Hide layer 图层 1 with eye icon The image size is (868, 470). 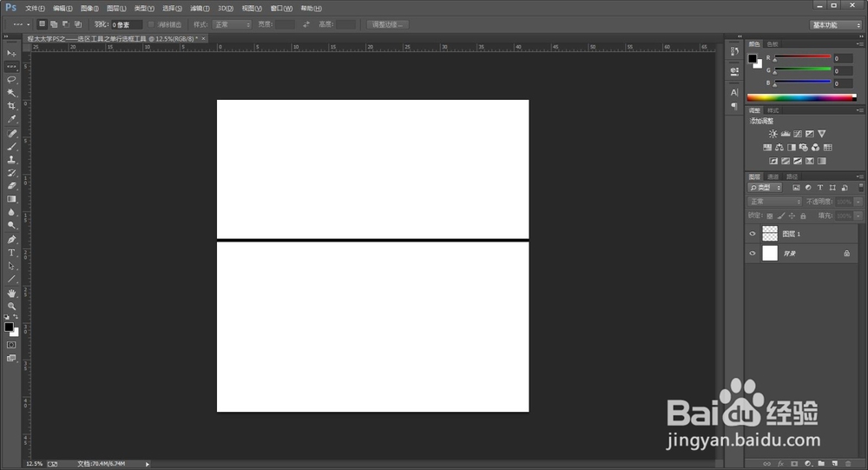pos(753,234)
